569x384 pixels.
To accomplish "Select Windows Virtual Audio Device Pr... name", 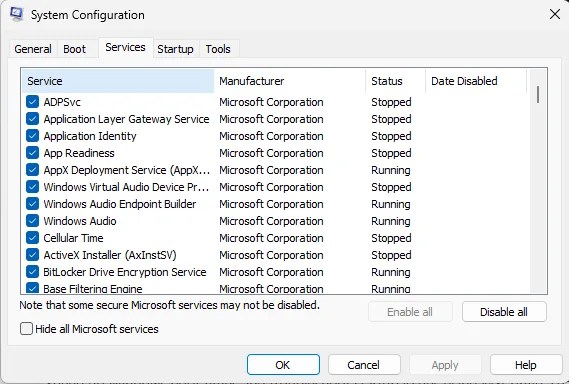I will pos(126,187).
